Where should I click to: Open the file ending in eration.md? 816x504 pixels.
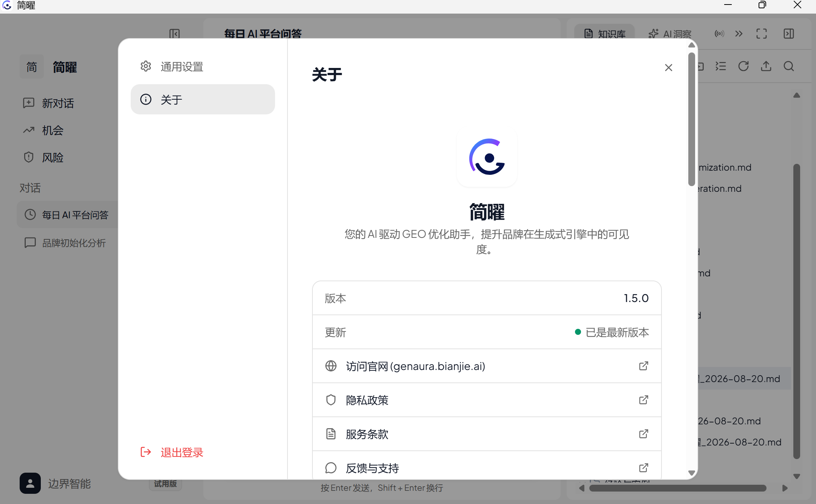(x=720, y=188)
